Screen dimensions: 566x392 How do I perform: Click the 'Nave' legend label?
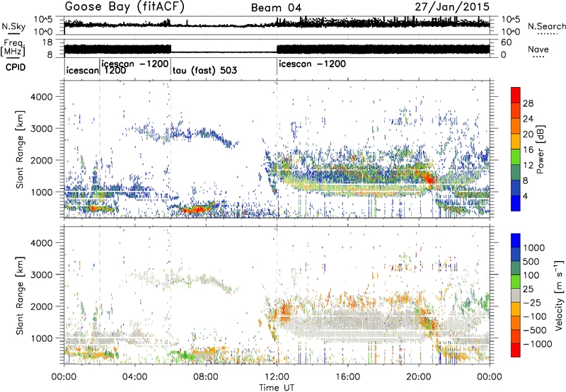point(538,50)
